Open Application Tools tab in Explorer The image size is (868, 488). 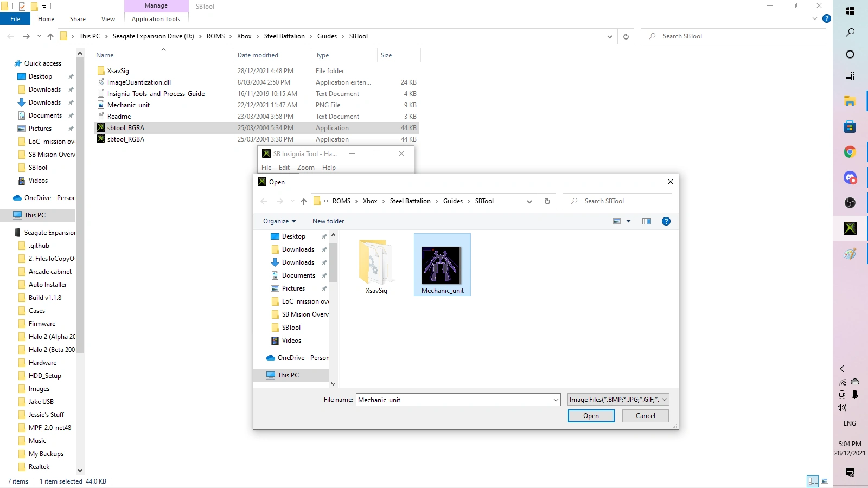tap(156, 19)
